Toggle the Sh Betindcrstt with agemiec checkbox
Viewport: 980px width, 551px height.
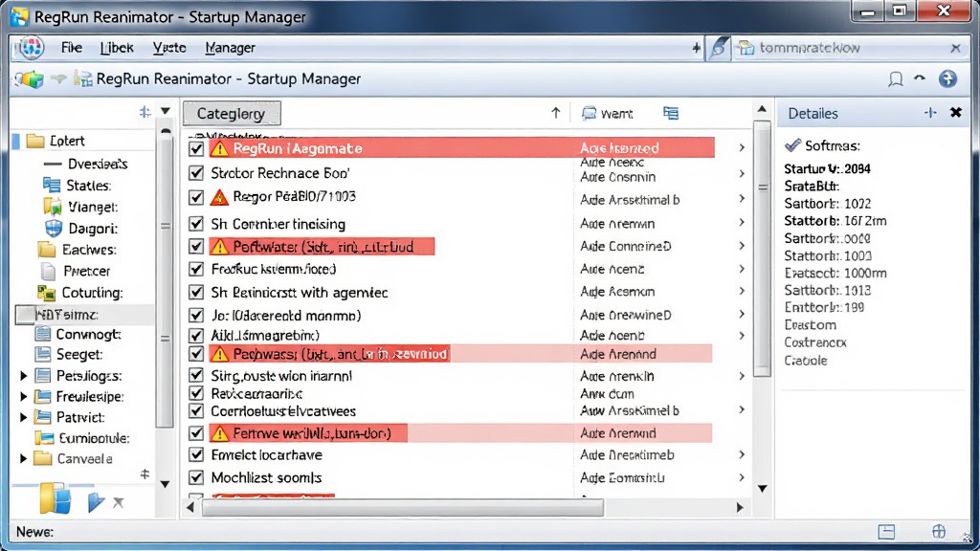[x=196, y=292]
